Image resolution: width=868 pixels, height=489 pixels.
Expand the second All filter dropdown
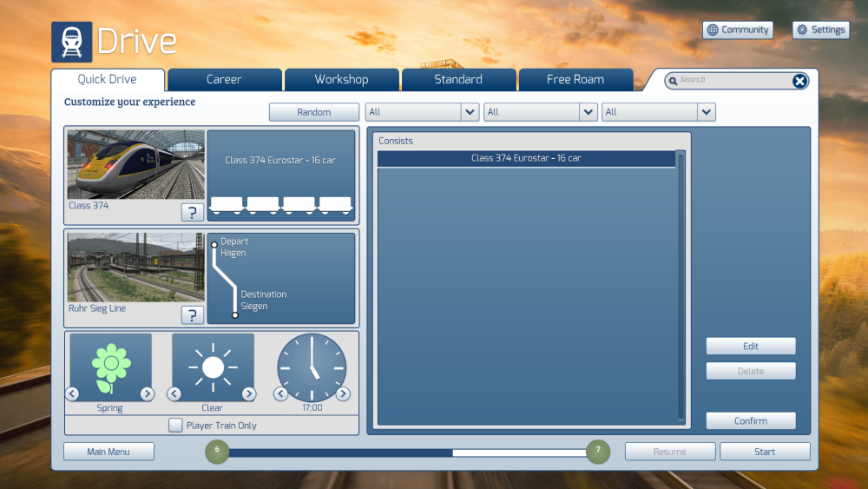click(x=588, y=112)
